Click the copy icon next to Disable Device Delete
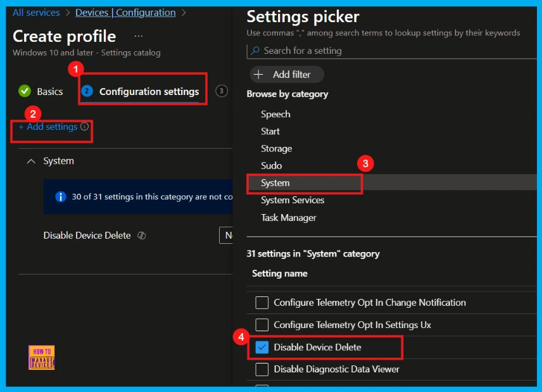542x392 pixels. pyautogui.click(x=142, y=236)
